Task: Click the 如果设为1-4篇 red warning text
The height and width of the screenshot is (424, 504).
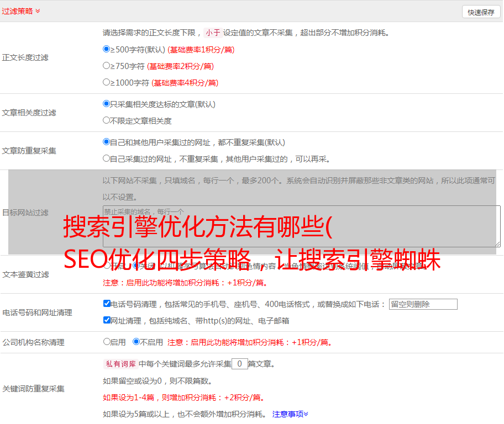Action: coord(184,397)
